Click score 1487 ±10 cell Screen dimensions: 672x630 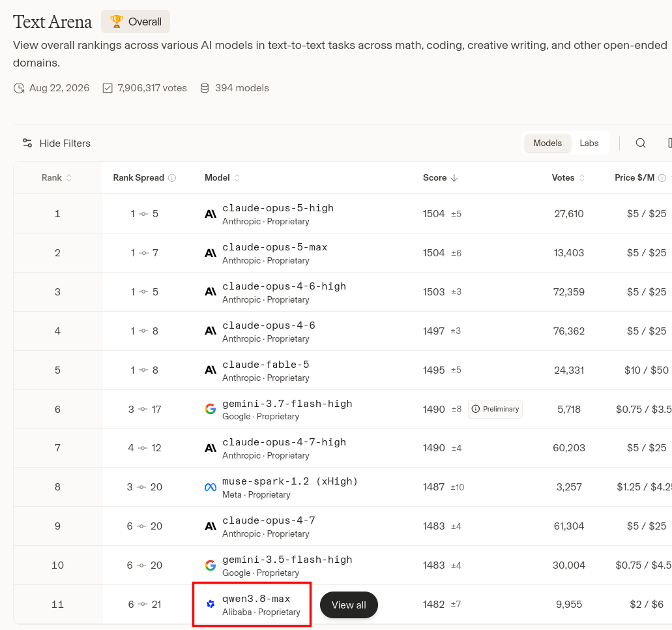click(x=443, y=487)
